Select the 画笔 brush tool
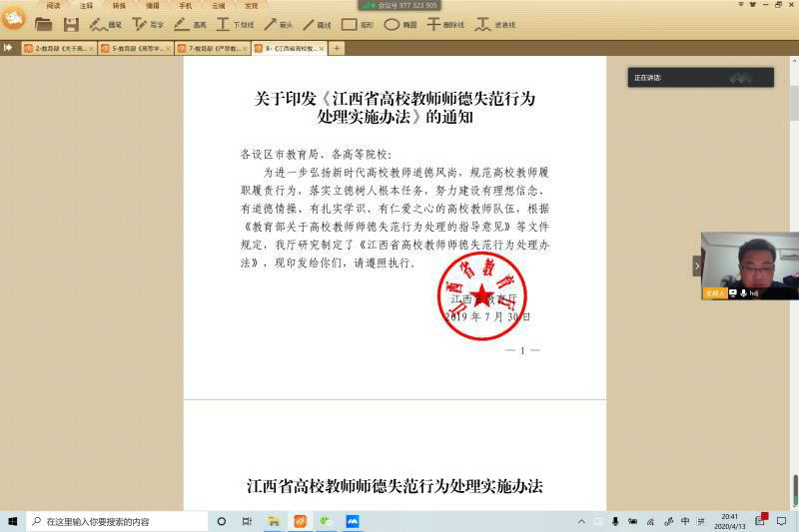This screenshot has height=532, width=799. tap(106, 24)
